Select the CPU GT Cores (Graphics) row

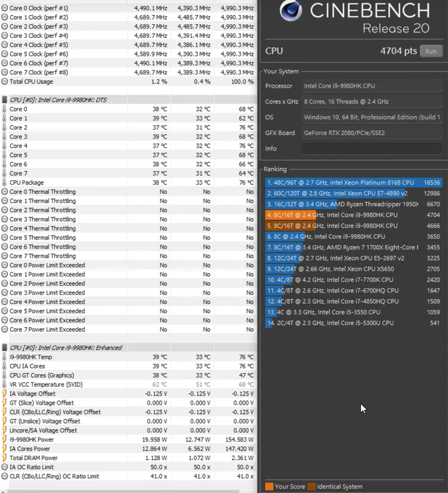coord(128,376)
